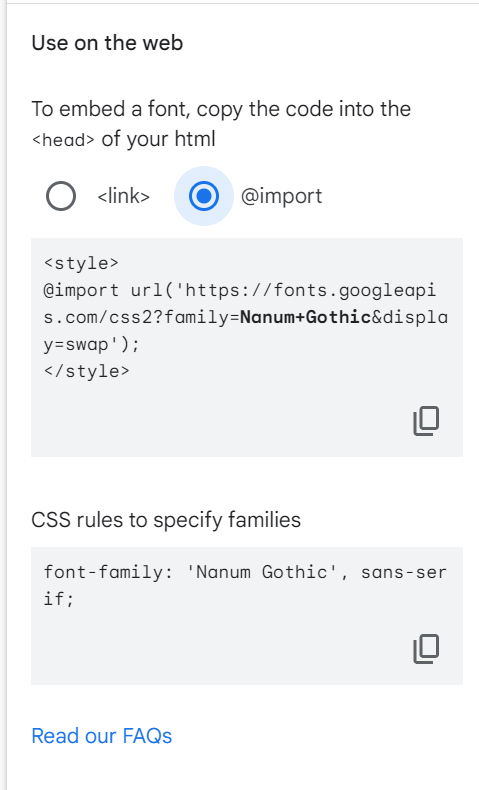Screen dimensions: 479x790
Task: Click inside the @import embed code block
Action: tap(247, 348)
